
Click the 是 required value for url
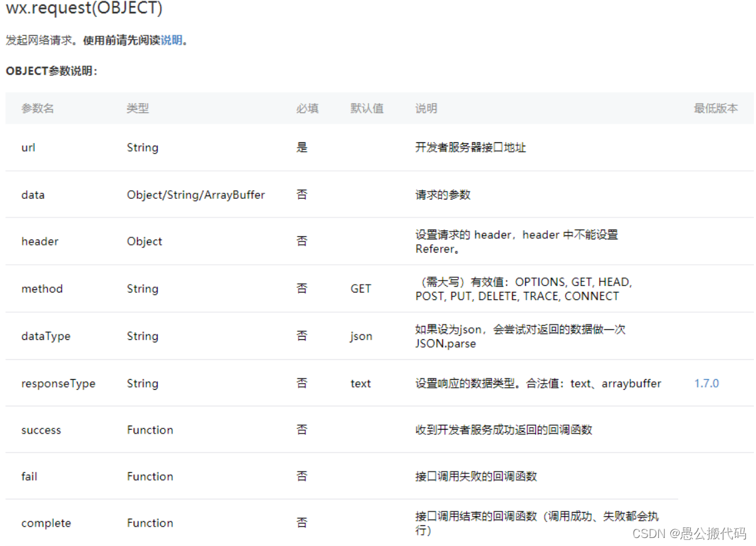(x=302, y=148)
